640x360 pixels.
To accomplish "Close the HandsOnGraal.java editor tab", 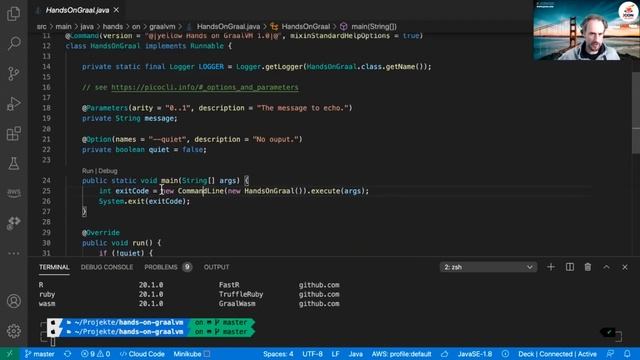I will click(116, 10).
